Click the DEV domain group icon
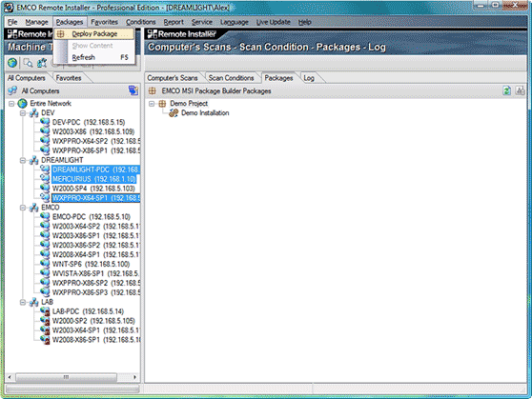 point(33,113)
